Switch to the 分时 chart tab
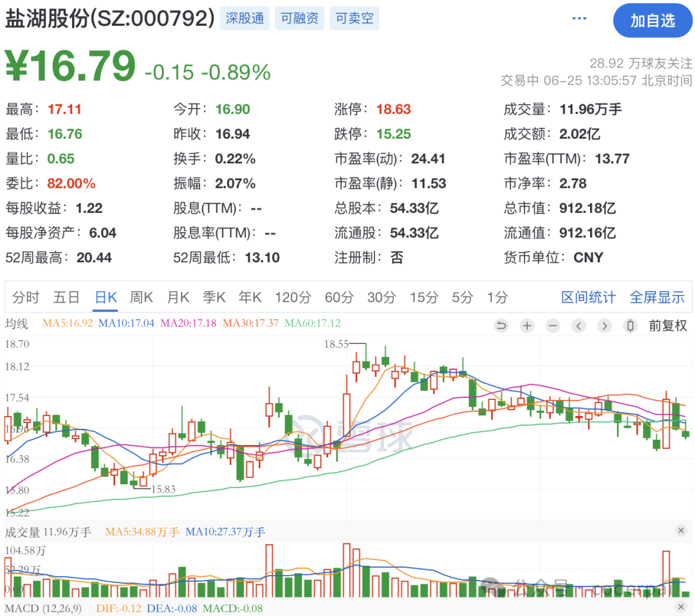This screenshot has width=695, height=616. pos(26,297)
